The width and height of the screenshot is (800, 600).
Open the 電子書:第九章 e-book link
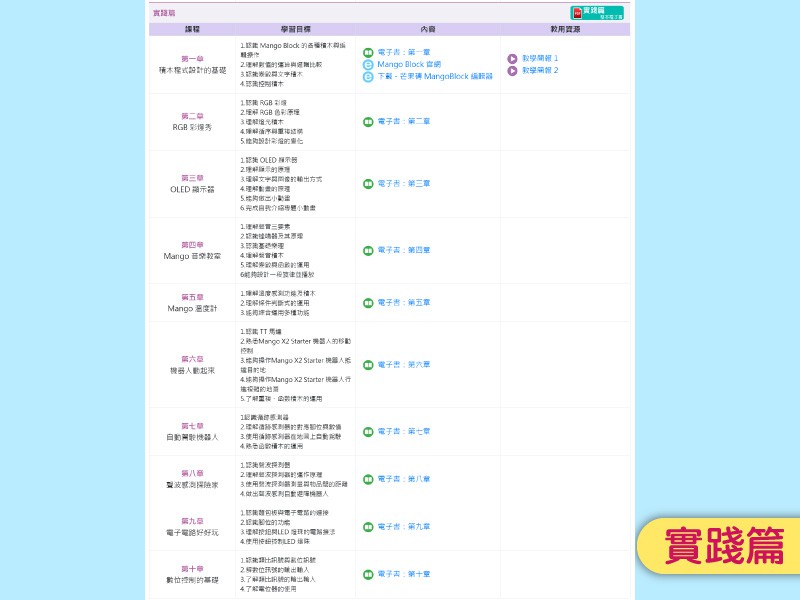[x=404, y=527]
